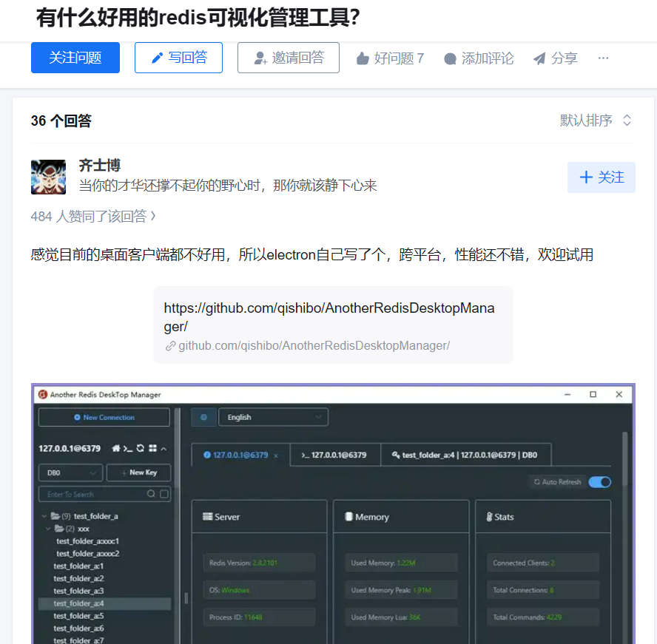Screen dimensions: 657x644
Task: Switch to the test_folder_a:4 key tab
Action: click(x=465, y=455)
